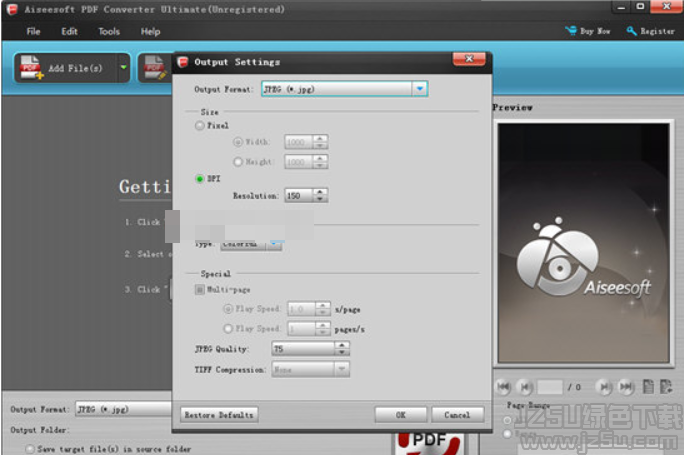Select Save target file(s) in source folder

(30, 449)
